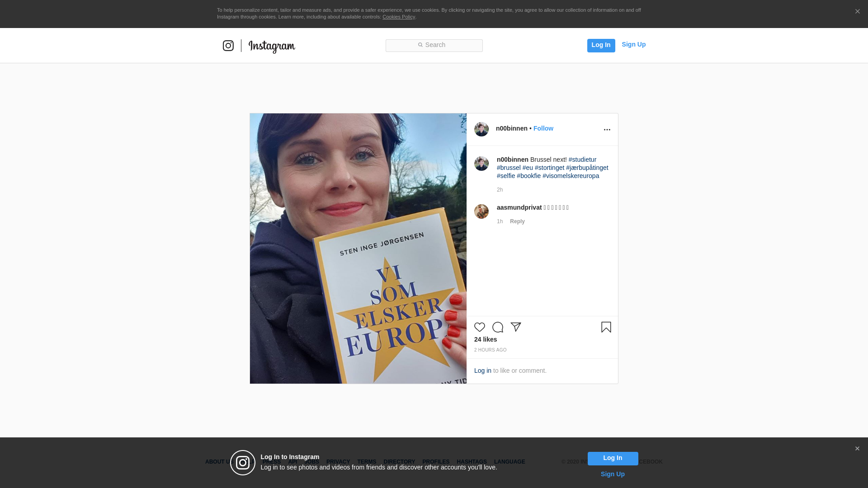Image resolution: width=868 pixels, height=488 pixels.
Task: Open the three-dot post options menu
Action: tap(607, 130)
